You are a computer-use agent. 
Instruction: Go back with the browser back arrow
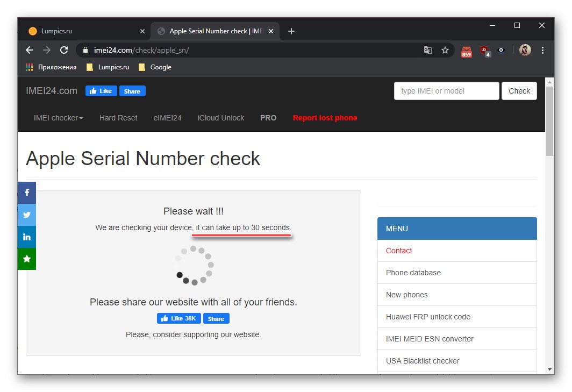pyautogui.click(x=30, y=50)
